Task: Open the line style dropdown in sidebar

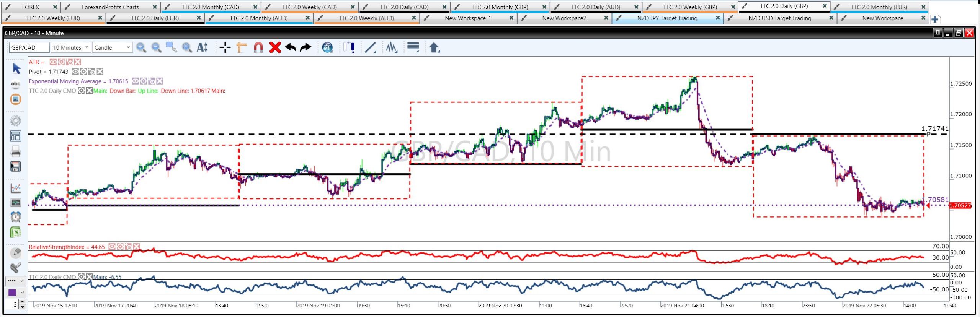Action: 15,281
